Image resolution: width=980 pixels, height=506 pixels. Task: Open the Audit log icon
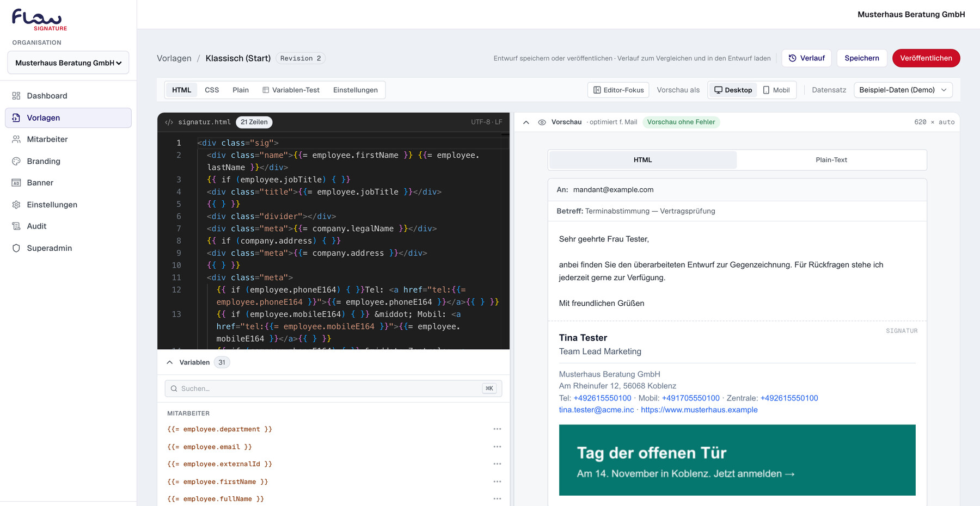[16, 226]
